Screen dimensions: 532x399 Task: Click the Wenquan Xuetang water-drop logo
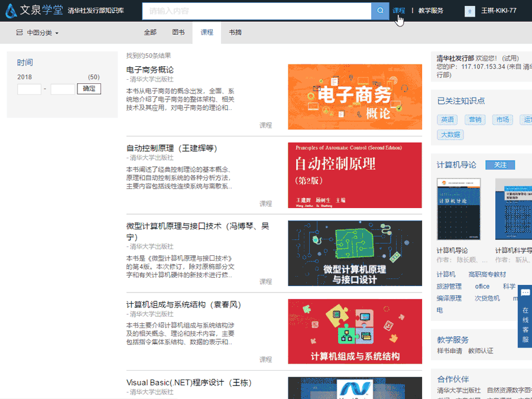pyautogui.click(x=11, y=11)
